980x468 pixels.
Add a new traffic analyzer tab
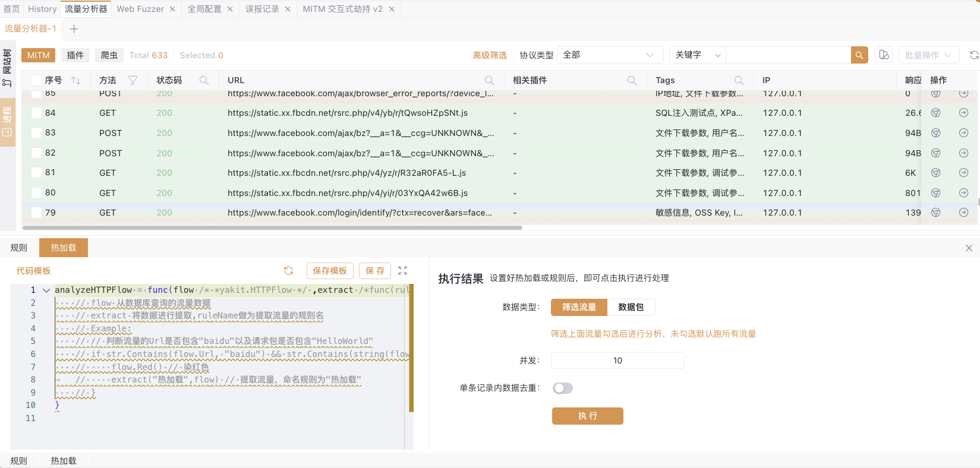[x=74, y=29]
